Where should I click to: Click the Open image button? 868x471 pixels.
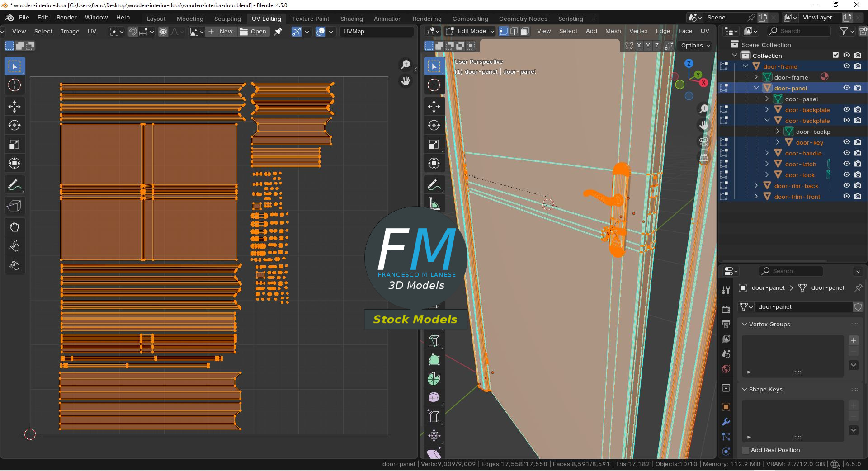[253, 32]
